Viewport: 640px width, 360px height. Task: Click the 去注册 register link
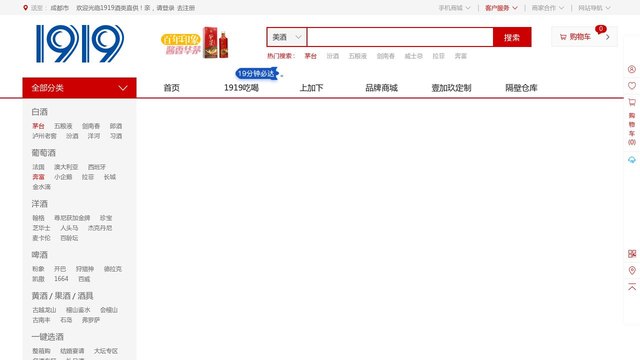coord(186,8)
